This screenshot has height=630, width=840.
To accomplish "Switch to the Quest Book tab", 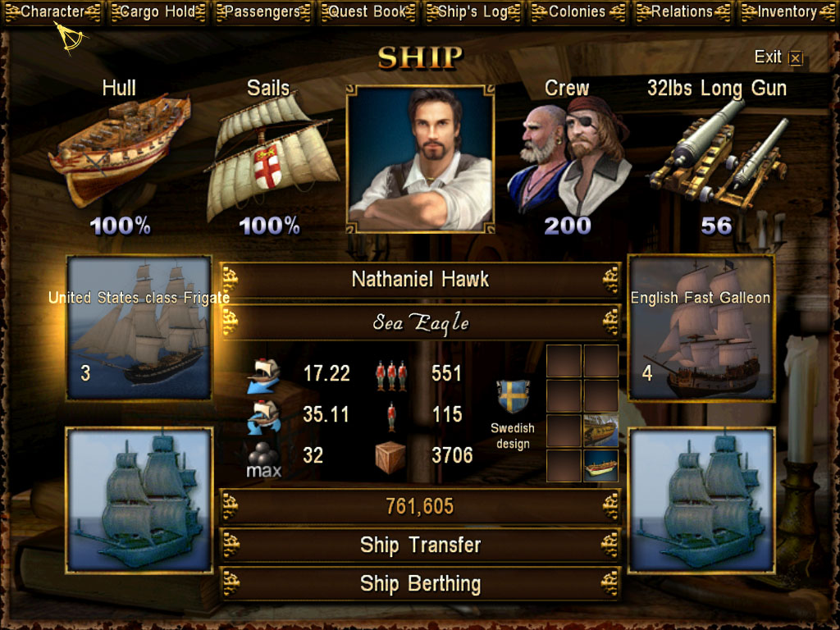I will (368, 11).
